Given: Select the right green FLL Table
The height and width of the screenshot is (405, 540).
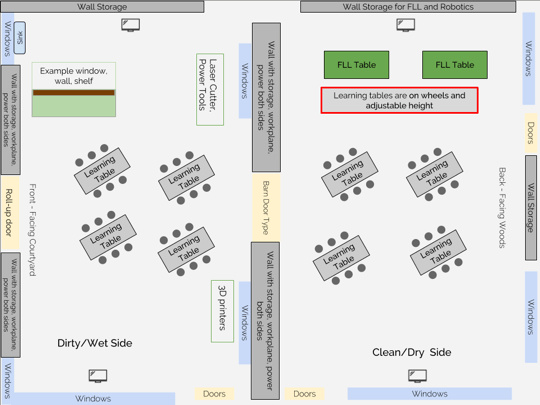Looking at the screenshot, I should (455, 65).
